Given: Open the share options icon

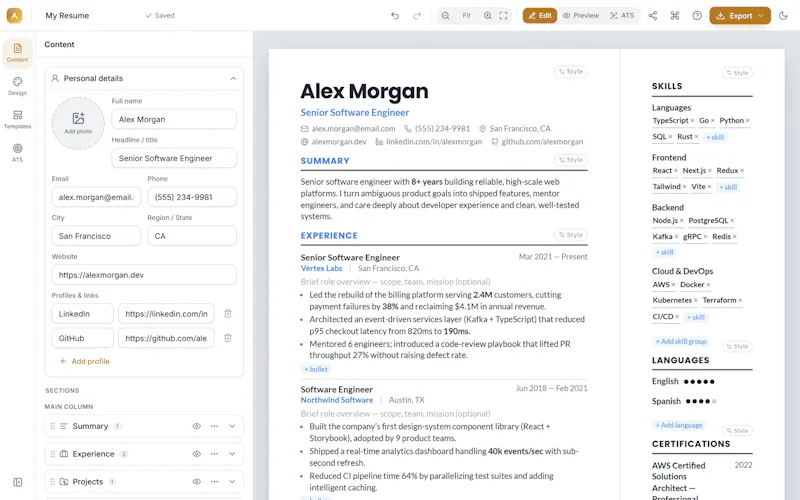Looking at the screenshot, I should (653, 16).
